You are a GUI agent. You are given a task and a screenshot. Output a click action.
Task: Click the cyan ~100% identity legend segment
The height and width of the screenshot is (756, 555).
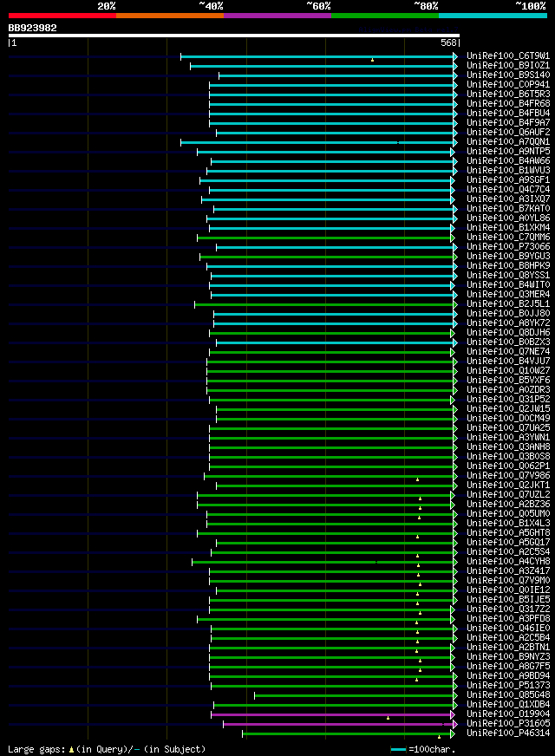(493, 16)
